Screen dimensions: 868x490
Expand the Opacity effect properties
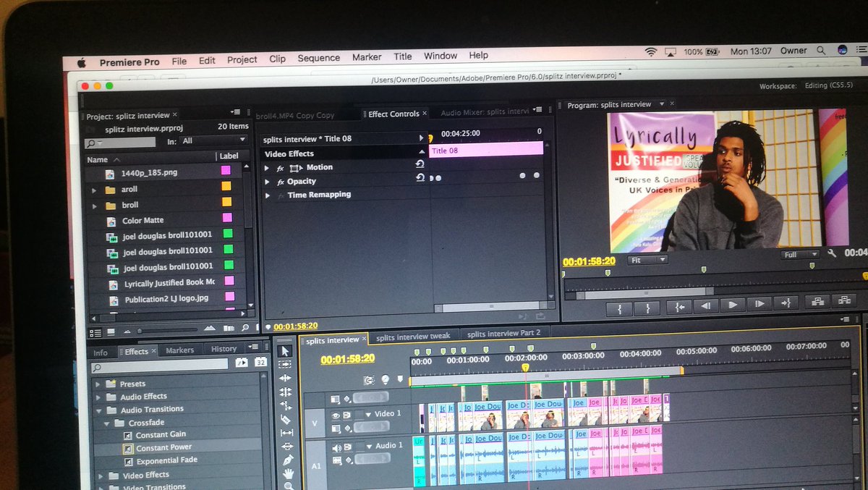(268, 182)
